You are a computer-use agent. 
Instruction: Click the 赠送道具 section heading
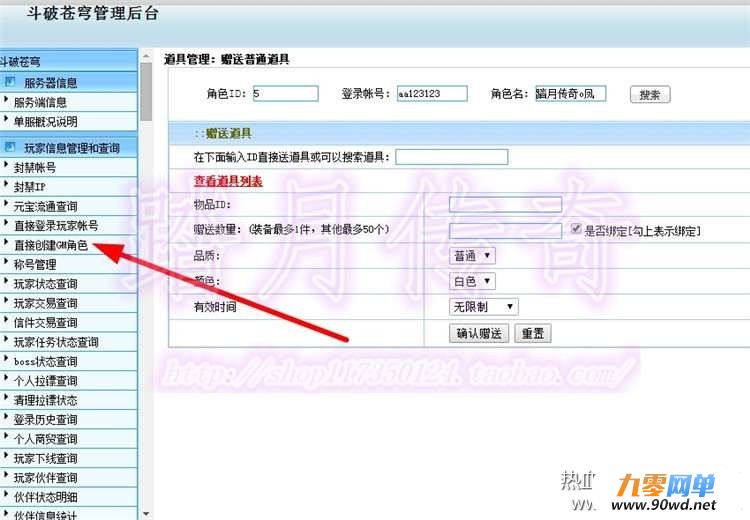pyautogui.click(x=229, y=133)
